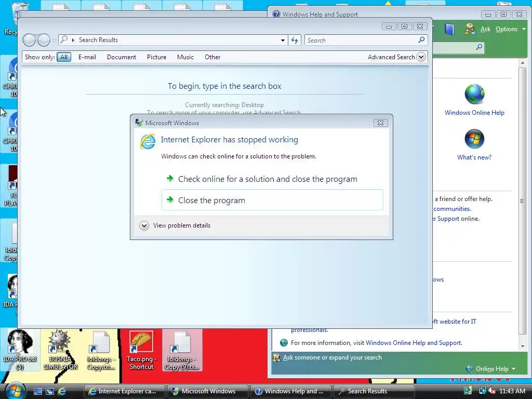Click the first system tray icon near clock

[x=468, y=391]
